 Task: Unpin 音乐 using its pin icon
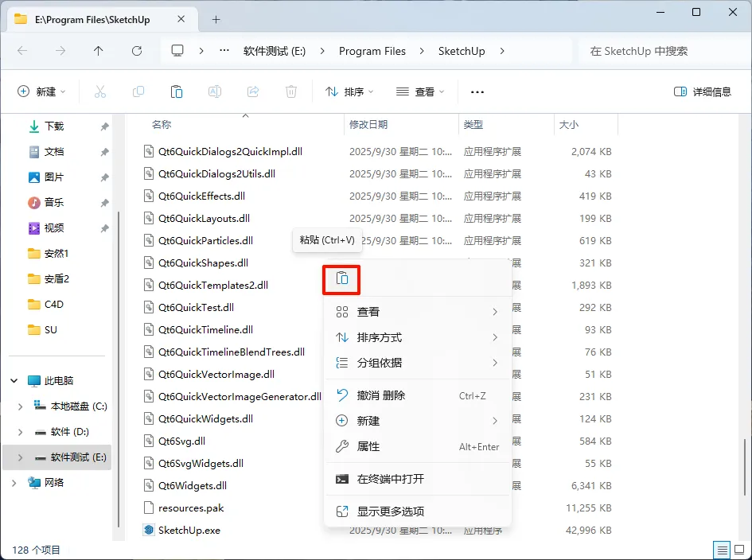coord(104,203)
